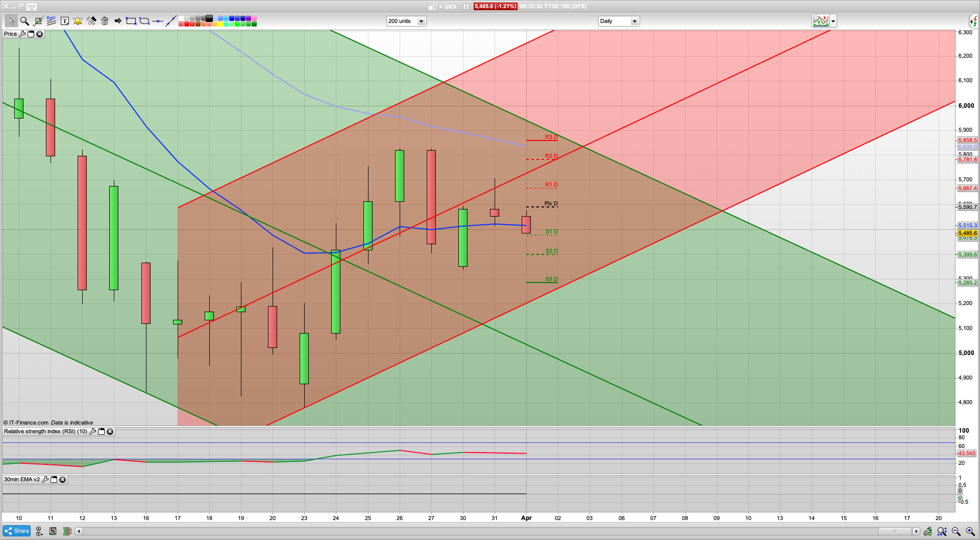The image size is (980, 540).
Task: Open the indicators and backtest tool
Action: point(38,21)
